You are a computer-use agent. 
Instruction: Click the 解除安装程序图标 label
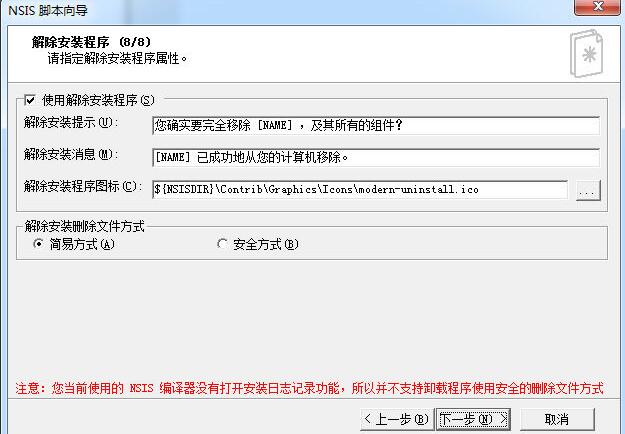tap(83, 186)
